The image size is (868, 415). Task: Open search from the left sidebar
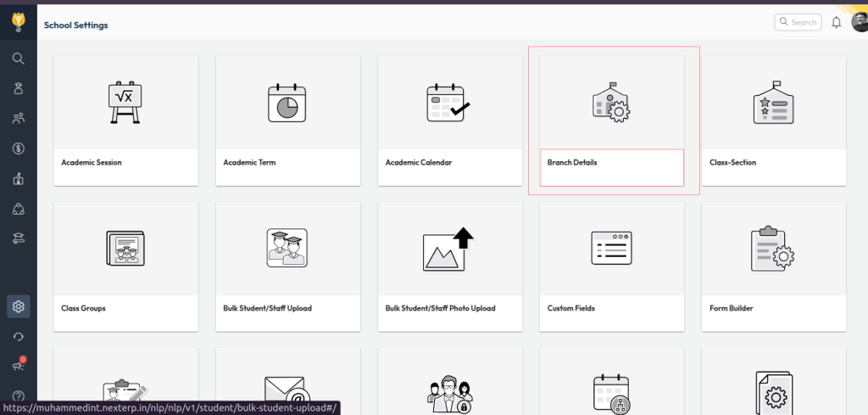[x=18, y=59]
